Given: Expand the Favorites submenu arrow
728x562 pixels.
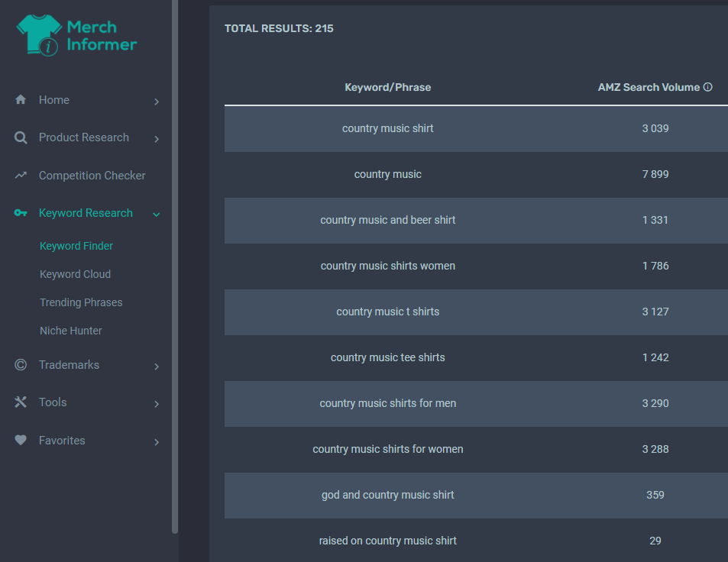Looking at the screenshot, I should 157,442.
